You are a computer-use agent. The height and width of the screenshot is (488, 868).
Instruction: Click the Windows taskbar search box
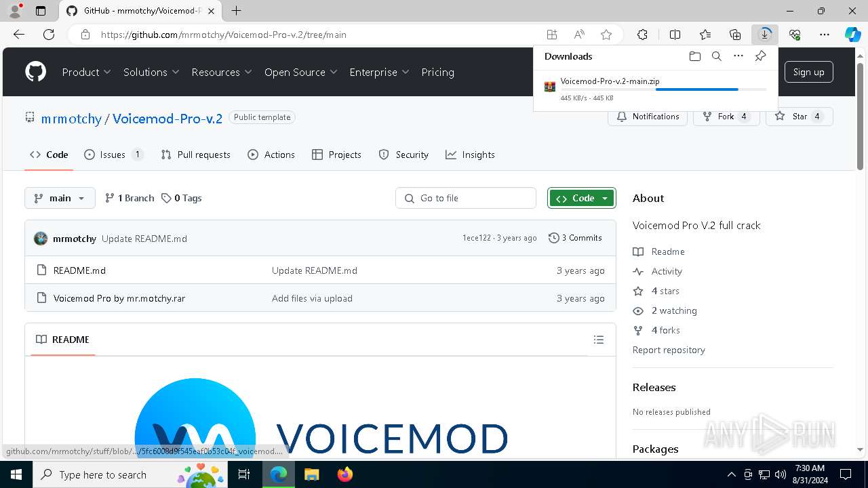tap(130, 474)
